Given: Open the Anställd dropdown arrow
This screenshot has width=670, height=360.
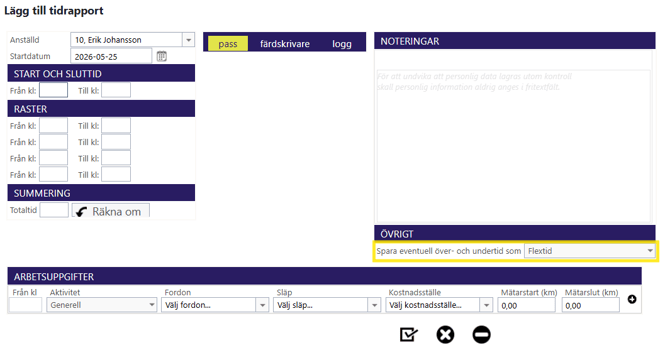Looking at the screenshot, I should [x=188, y=40].
